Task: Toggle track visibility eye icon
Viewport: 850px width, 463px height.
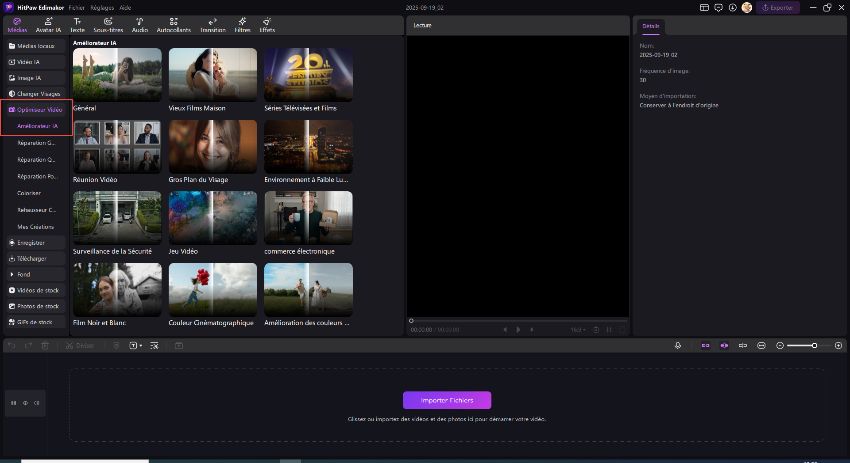Action: (x=25, y=403)
